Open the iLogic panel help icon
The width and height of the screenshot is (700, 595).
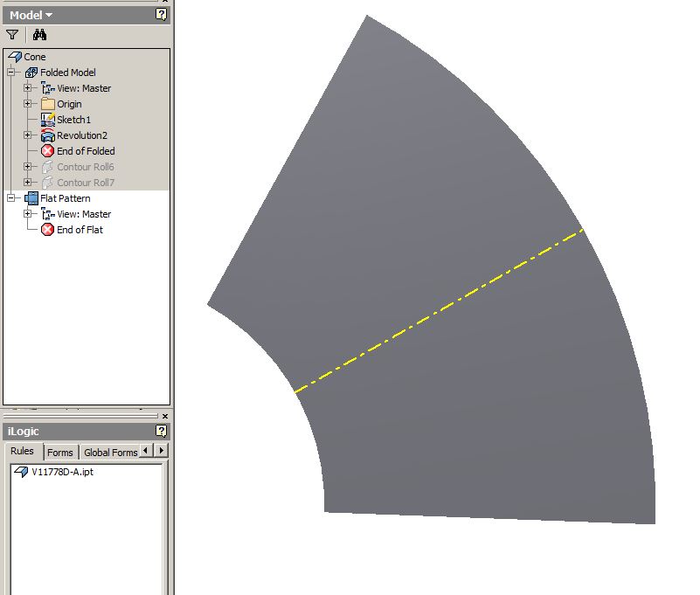161,431
